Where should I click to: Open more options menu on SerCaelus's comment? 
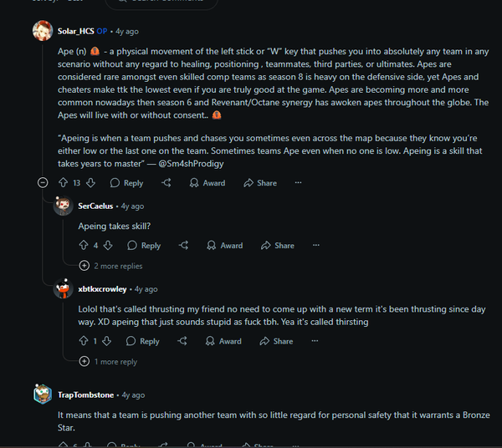pos(315,246)
